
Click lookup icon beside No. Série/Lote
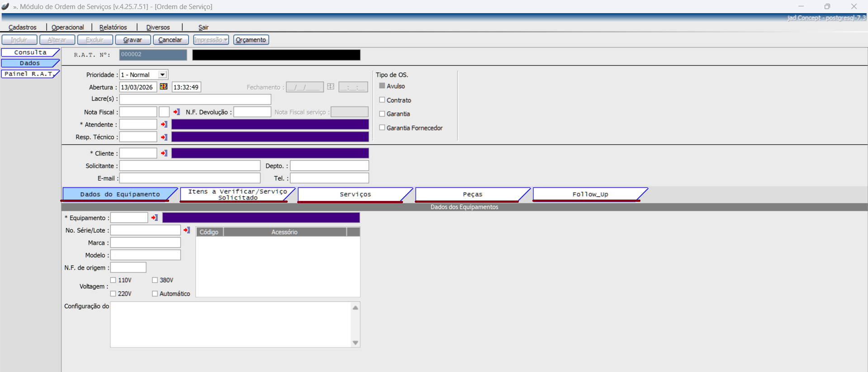point(187,230)
